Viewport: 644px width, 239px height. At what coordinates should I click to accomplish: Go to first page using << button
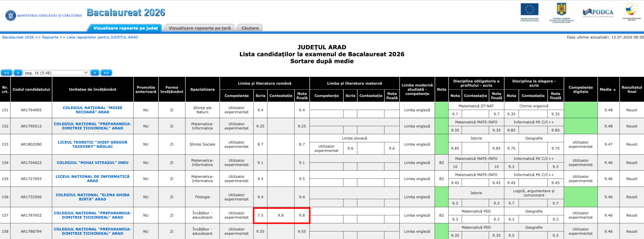(x=7, y=73)
